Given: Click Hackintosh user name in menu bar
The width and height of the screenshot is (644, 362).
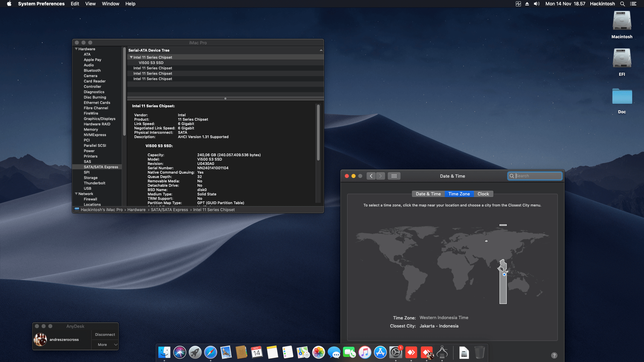Looking at the screenshot, I should point(602,4).
